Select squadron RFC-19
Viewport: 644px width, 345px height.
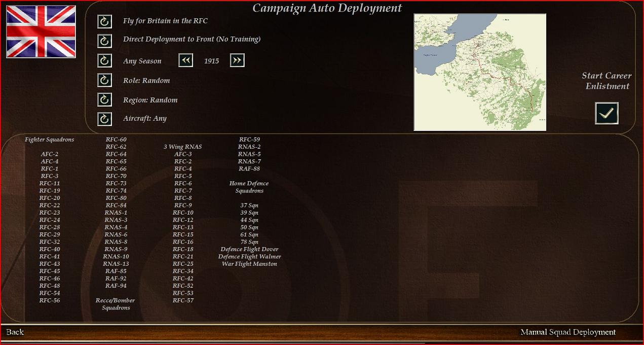click(x=50, y=191)
